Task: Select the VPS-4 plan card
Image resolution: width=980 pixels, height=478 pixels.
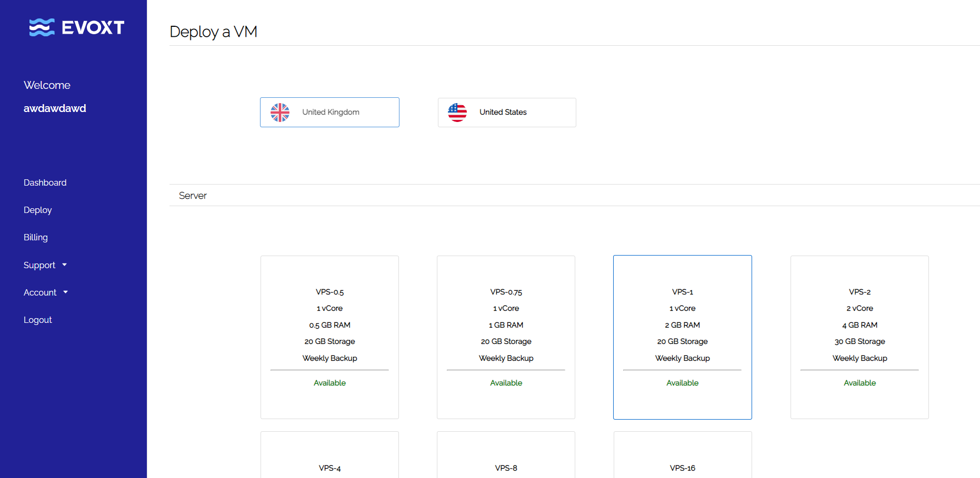Action: tap(329, 456)
